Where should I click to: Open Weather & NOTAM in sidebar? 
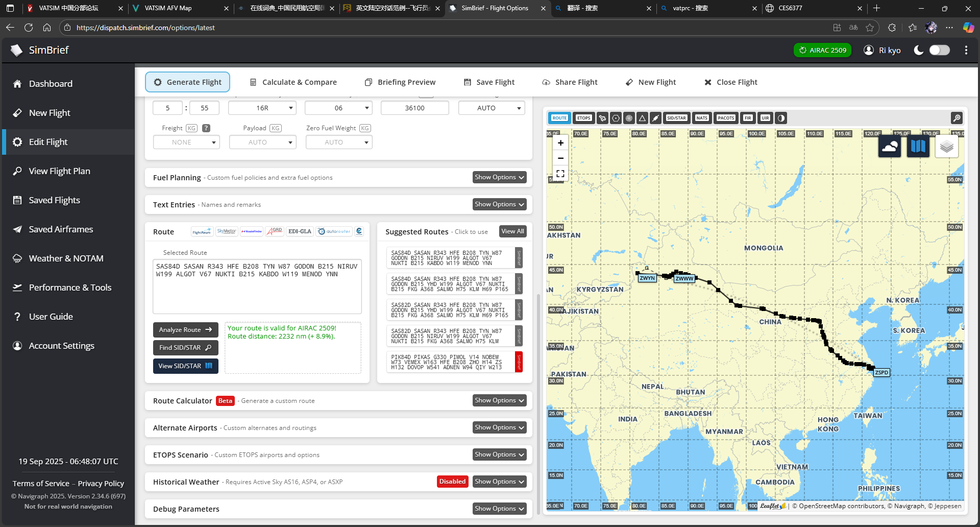[66, 258]
